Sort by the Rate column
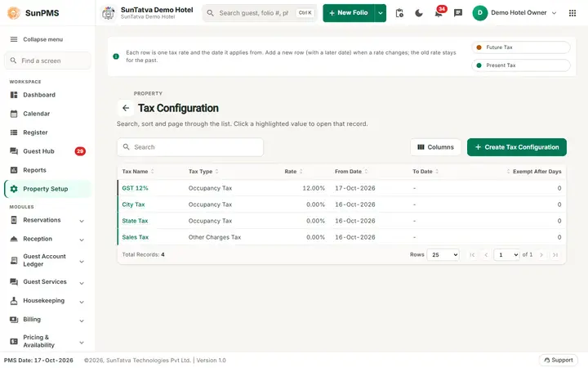 click(293, 172)
